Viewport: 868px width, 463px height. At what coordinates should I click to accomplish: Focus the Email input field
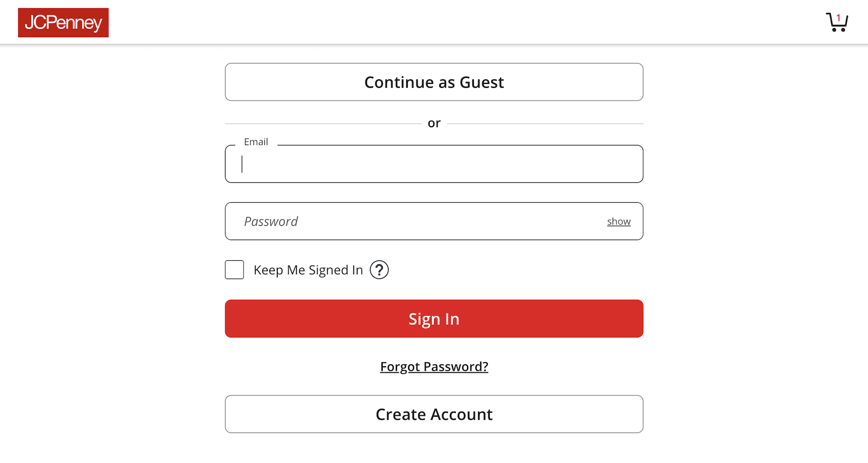pyautogui.click(x=434, y=164)
